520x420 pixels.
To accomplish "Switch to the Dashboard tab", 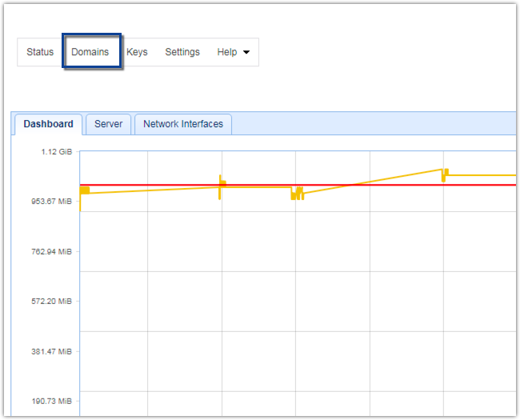I will [x=48, y=124].
